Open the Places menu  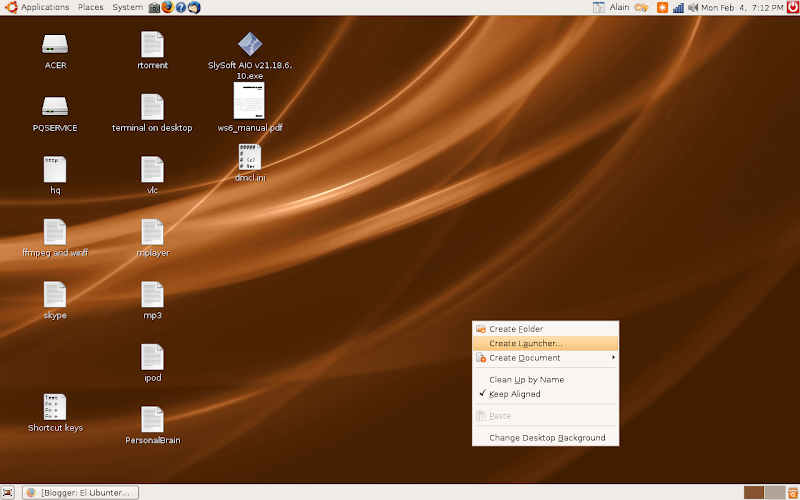(91, 7)
